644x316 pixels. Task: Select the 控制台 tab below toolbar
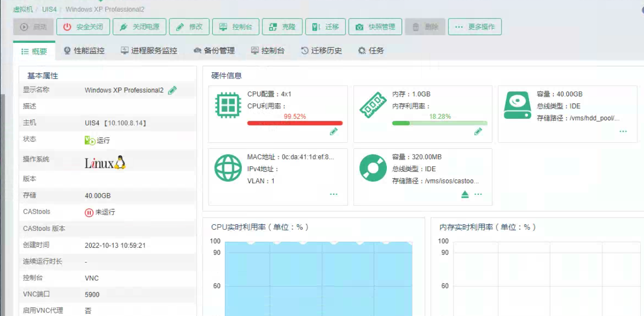[x=268, y=51]
